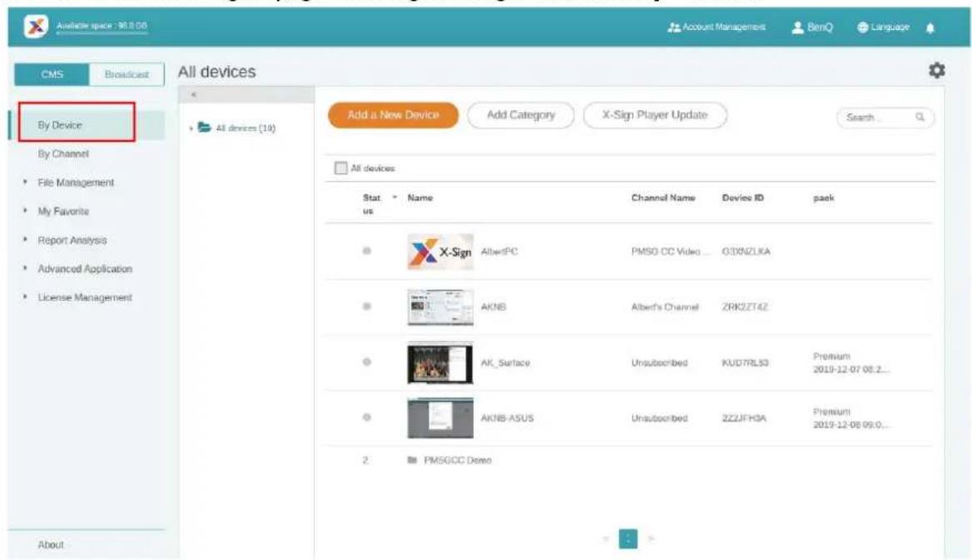
Task: Expand the Report Analysis section
Action: pos(72,240)
